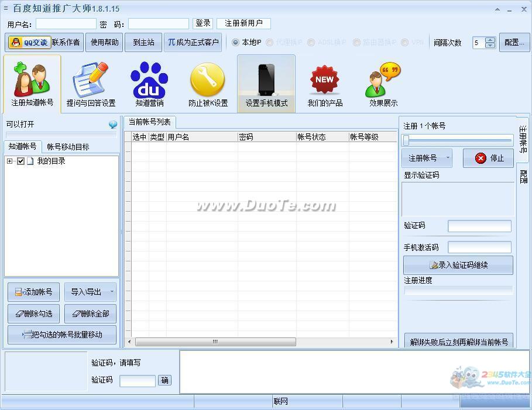532x410 pixels.
Task: Click 删除勾选 delete checked button
Action: point(33,313)
